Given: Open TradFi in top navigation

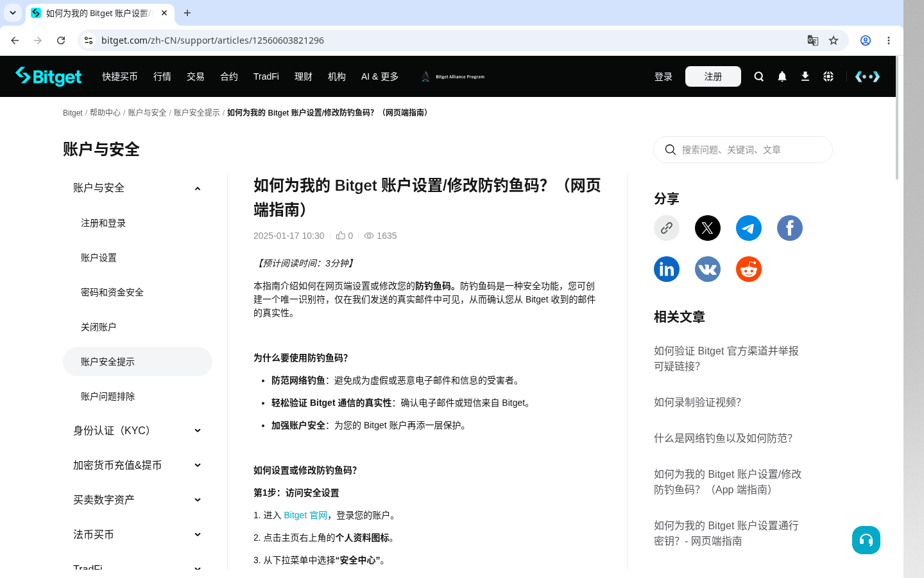Looking at the screenshot, I should click(x=266, y=76).
